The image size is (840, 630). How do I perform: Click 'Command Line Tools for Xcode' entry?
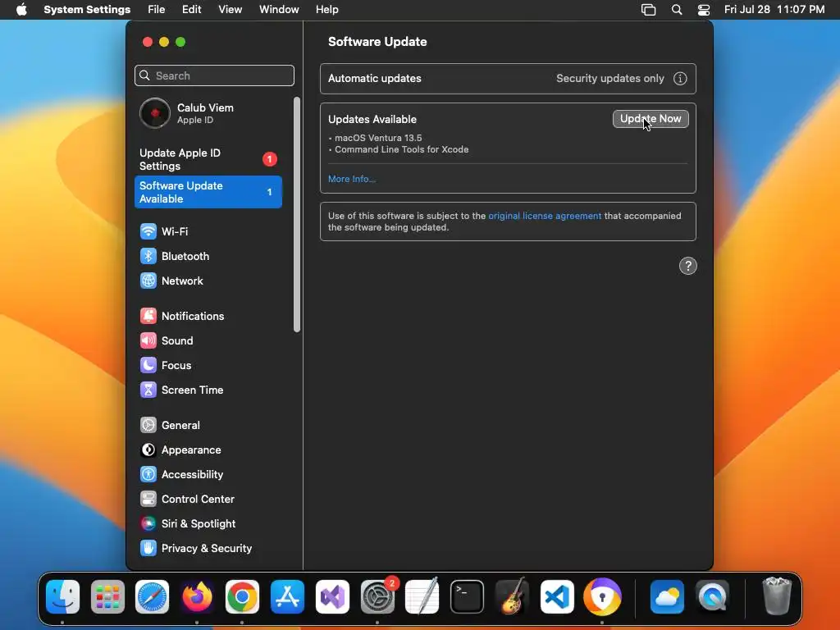[402, 149]
